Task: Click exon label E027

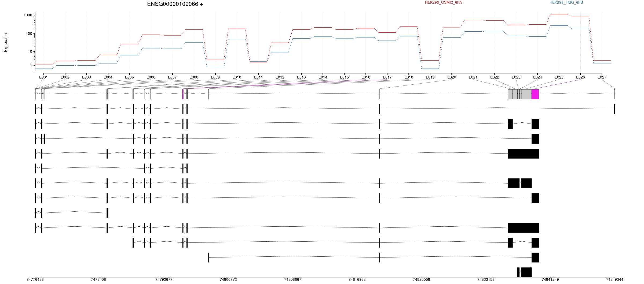Action: pos(602,77)
